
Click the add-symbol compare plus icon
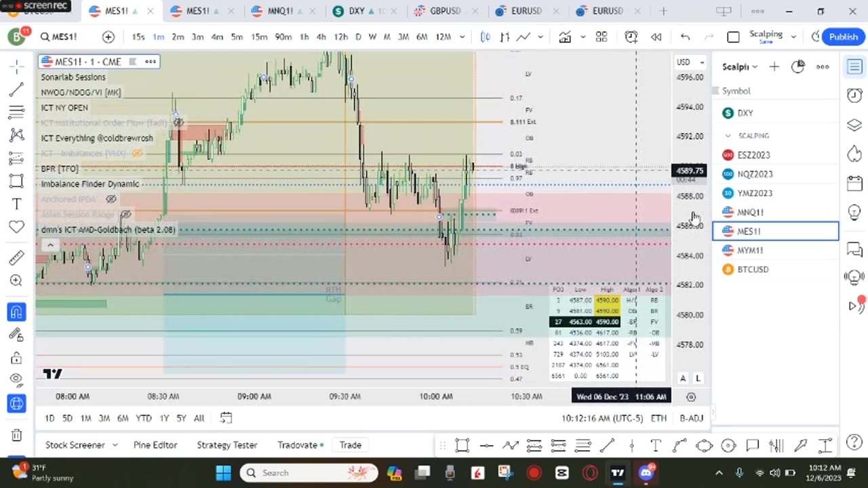click(x=108, y=37)
